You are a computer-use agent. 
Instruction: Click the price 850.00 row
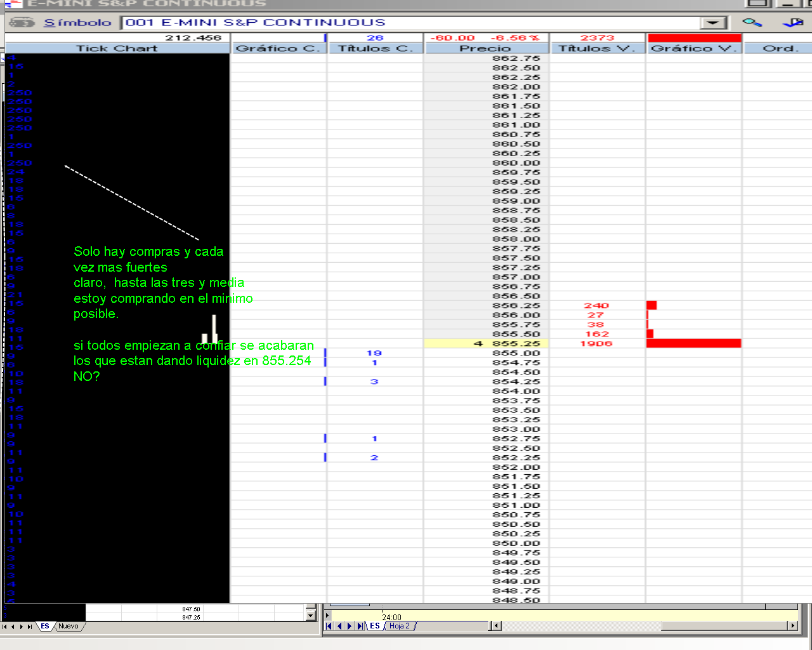[516, 543]
